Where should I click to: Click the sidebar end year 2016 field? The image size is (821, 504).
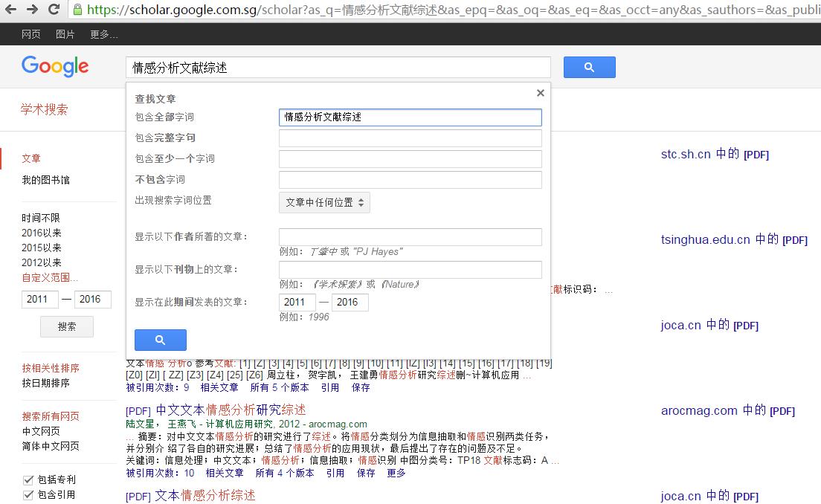coord(93,300)
